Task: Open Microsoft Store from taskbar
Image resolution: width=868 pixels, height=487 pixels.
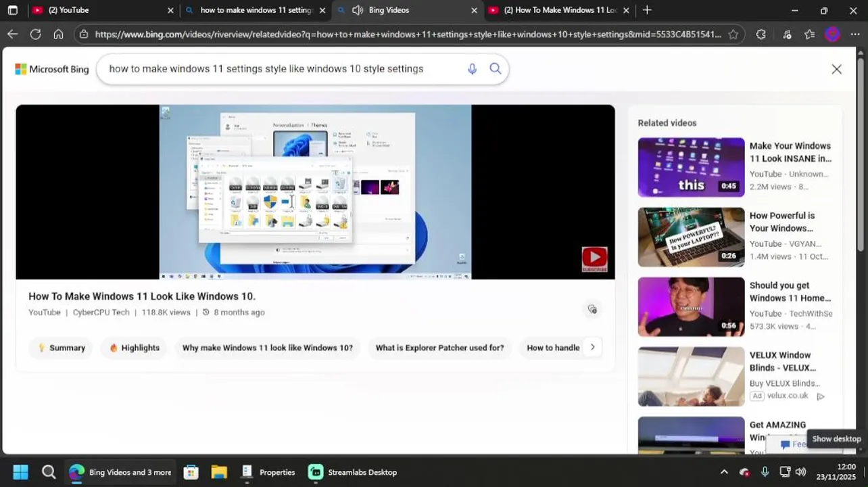Action: pyautogui.click(x=191, y=472)
